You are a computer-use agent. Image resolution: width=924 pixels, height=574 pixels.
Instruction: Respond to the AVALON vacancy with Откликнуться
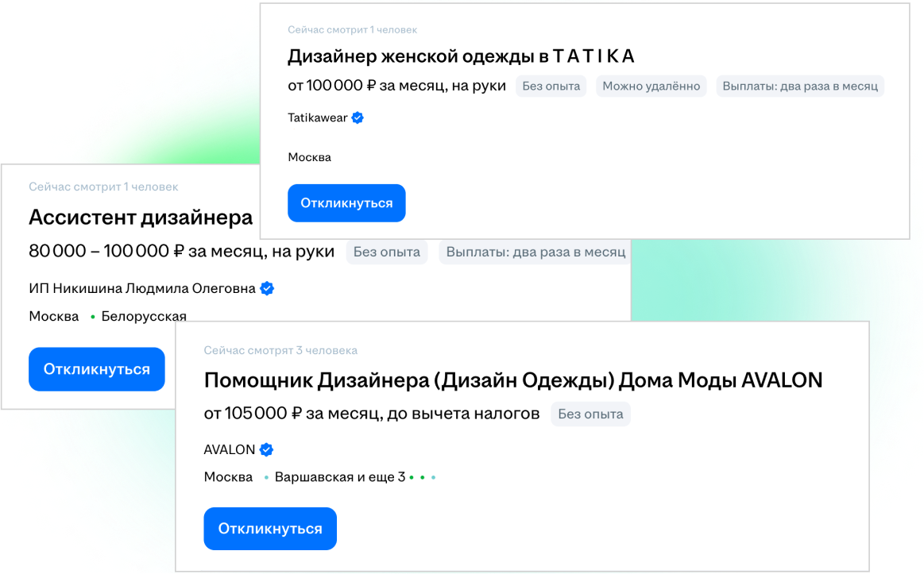click(270, 529)
